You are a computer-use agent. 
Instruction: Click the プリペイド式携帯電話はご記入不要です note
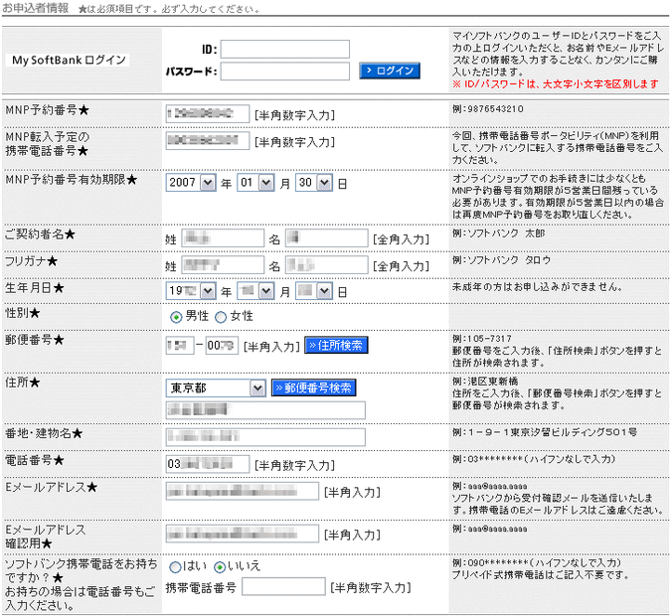coord(541,575)
